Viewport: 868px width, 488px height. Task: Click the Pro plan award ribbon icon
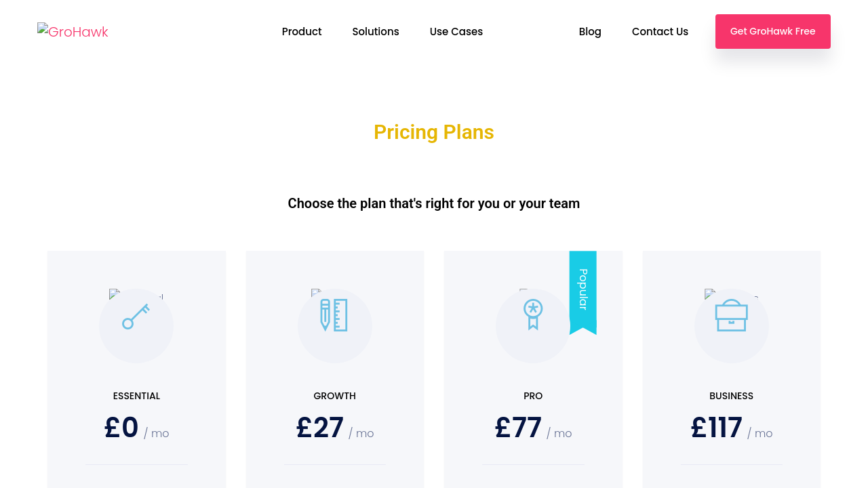point(533,314)
